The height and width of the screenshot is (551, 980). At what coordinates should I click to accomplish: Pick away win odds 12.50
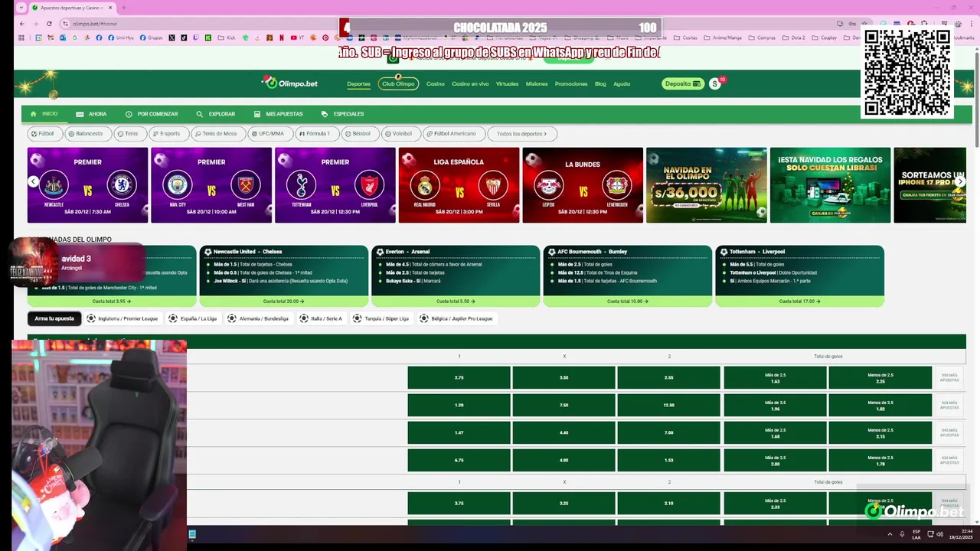[668, 405]
